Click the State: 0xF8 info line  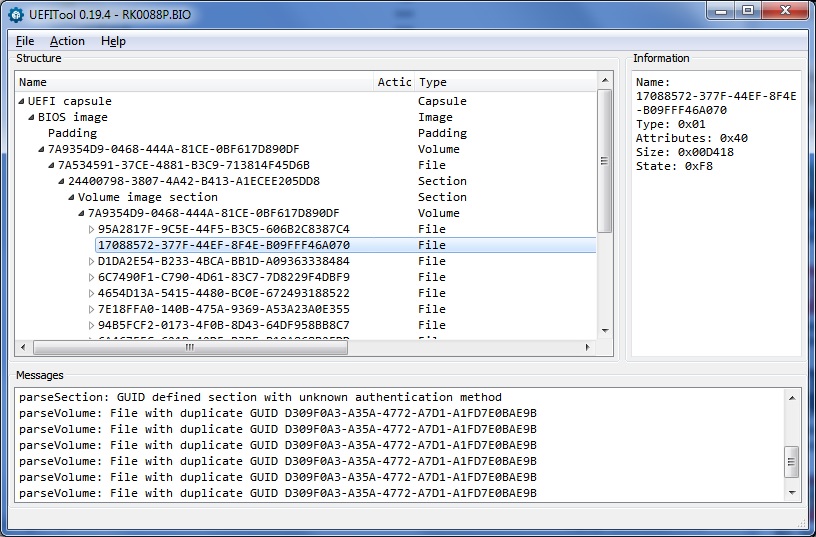click(x=674, y=166)
